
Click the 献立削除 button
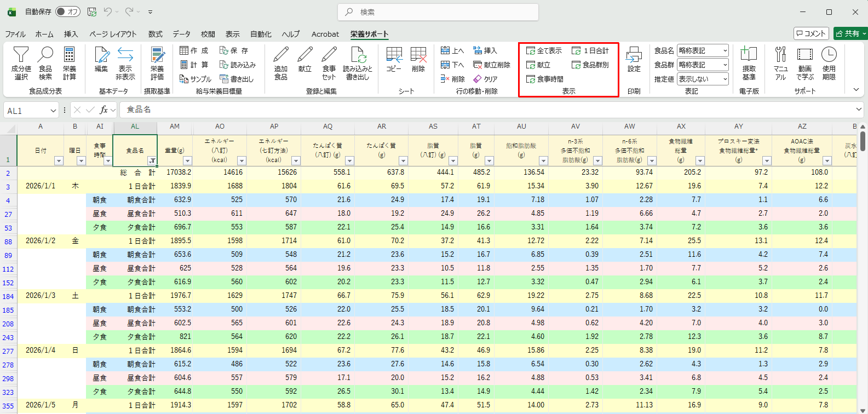point(492,65)
